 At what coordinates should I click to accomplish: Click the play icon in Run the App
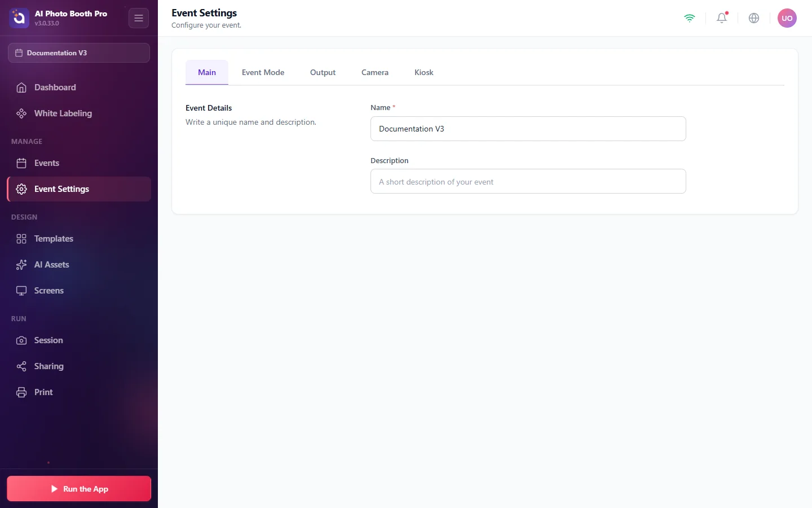coord(54,489)
